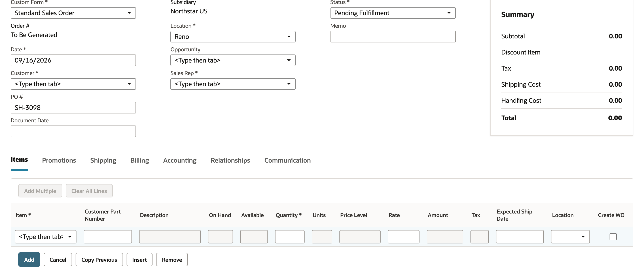The width and height of the screenshot is (644, 268).
Task: Open the Sales Rep dropdown
Action: (233, 84)
